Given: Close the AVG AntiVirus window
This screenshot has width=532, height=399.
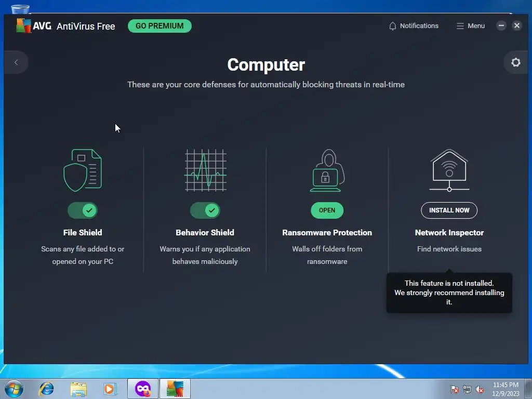Looking at the screenshot, I should 517,25.
